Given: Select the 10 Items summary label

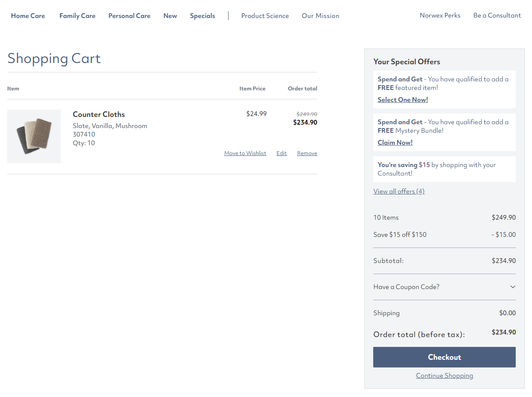Looking at the screenshot, I should [x=386, y=218].
